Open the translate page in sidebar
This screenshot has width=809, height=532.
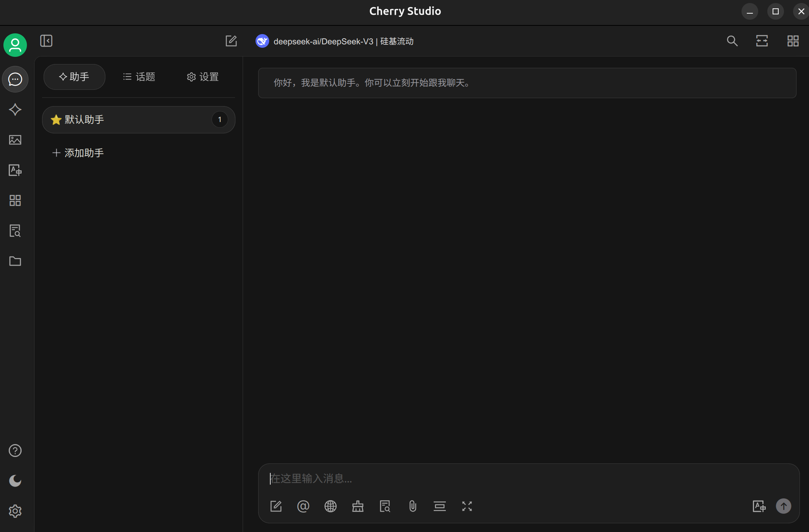[x=15, y=170]
